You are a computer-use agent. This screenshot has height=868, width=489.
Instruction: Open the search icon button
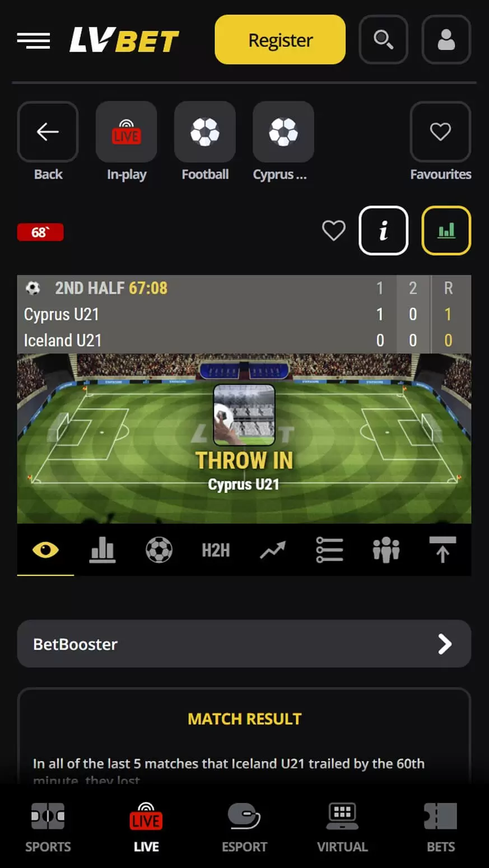point(383,40)
